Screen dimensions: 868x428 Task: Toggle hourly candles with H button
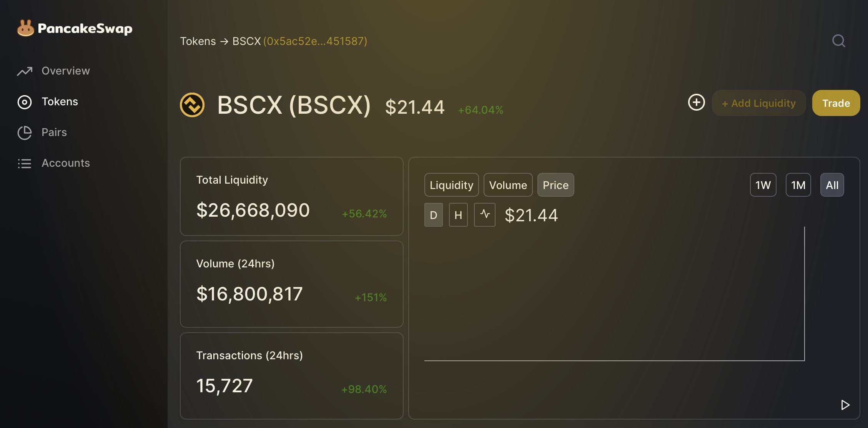pos(458,215)
